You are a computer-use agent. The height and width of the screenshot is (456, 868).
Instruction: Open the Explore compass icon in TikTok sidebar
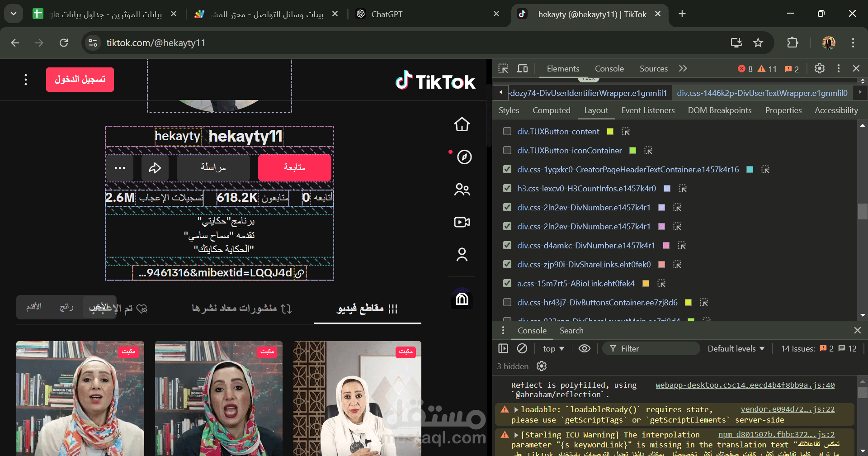click(464, 157)
